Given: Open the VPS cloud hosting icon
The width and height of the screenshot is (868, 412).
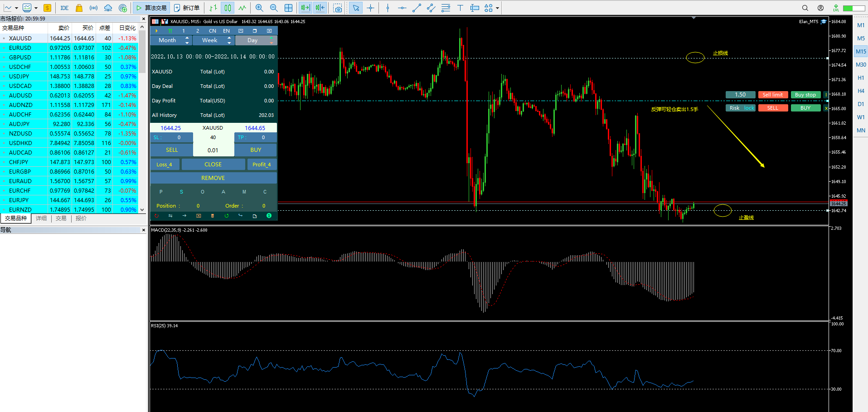Looking at the screenshot, I should pyautogui.click(x=108, y=8).
